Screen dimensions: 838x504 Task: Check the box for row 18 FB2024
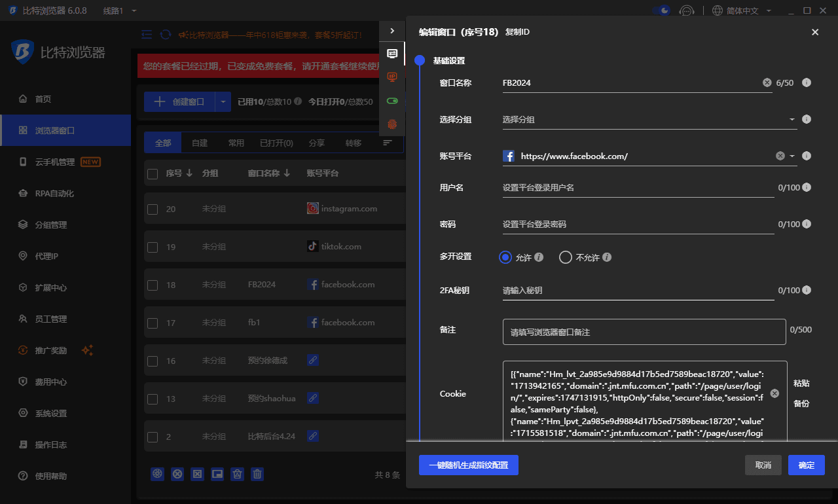[x=153, y=285]
